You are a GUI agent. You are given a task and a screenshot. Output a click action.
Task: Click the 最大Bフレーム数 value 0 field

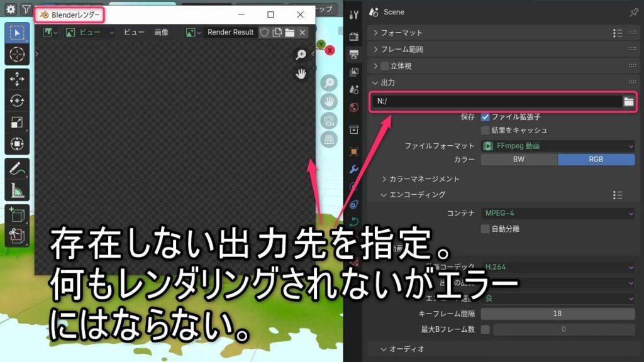pyautogui.click(x=564, y=329)
